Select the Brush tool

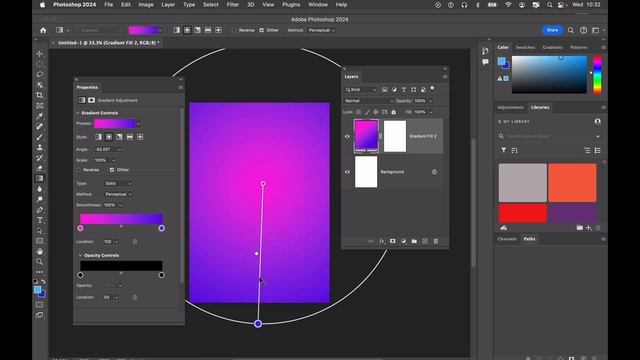[40, 137]
